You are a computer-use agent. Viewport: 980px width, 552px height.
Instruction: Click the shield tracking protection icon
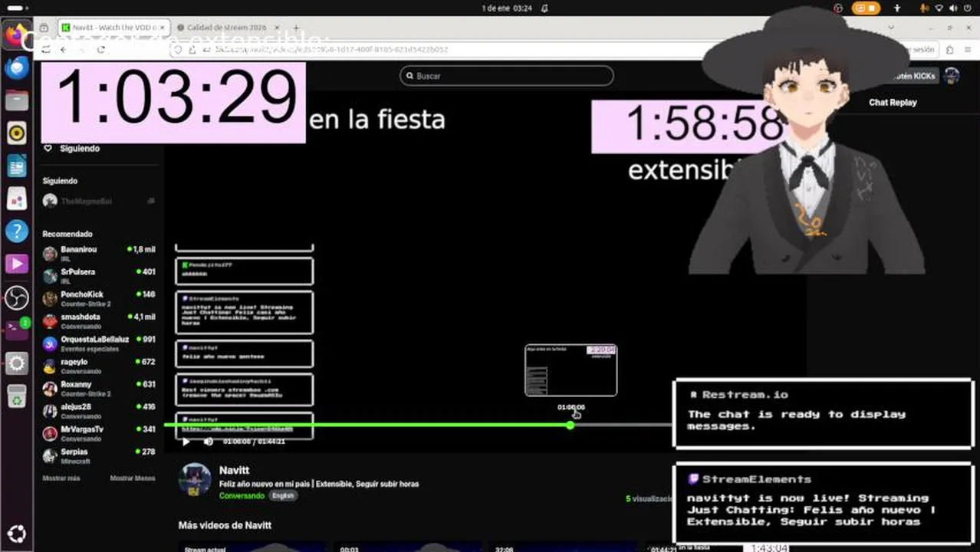pos(179,49)
